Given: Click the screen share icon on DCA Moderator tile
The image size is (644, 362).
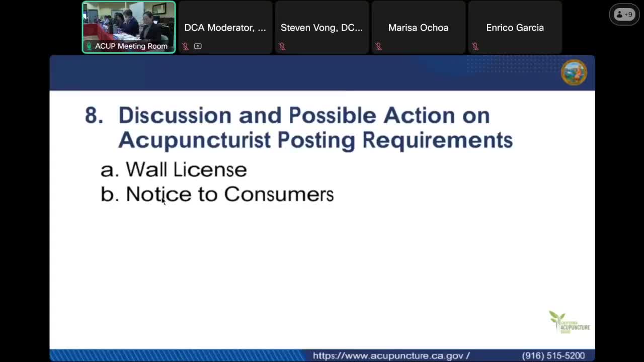Looking at the screenshot, I should point(198,46).
